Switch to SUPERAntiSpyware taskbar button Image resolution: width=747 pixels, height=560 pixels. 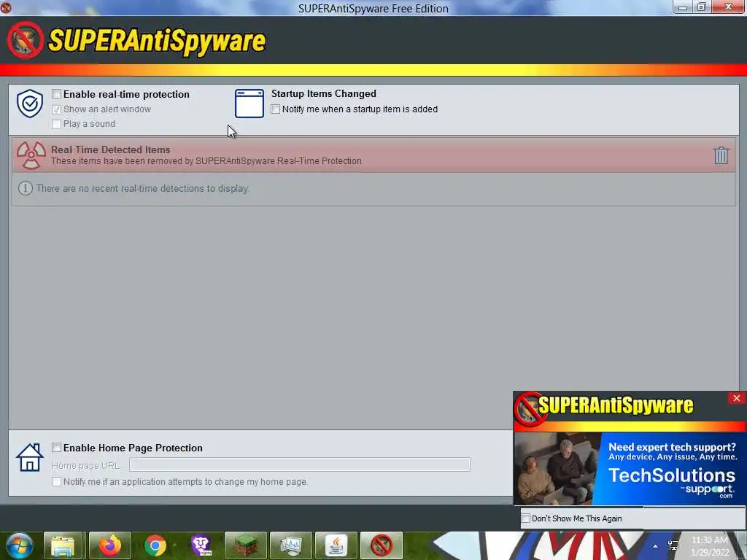[382, 545]
